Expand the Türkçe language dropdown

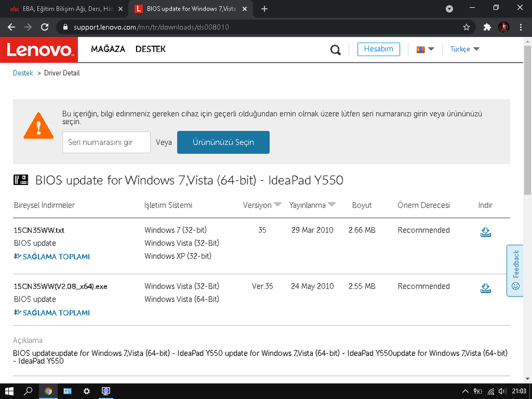click(x=465, y=49)
